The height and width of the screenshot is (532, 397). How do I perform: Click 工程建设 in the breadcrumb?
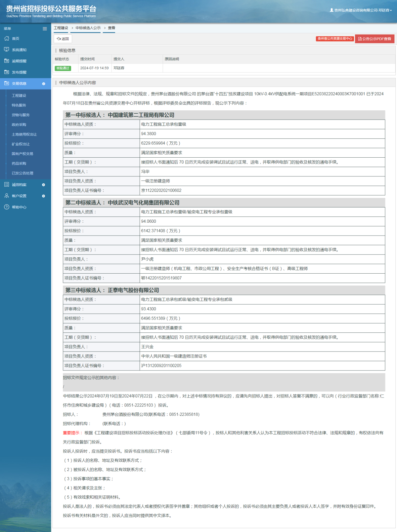[x=61, y=28]
